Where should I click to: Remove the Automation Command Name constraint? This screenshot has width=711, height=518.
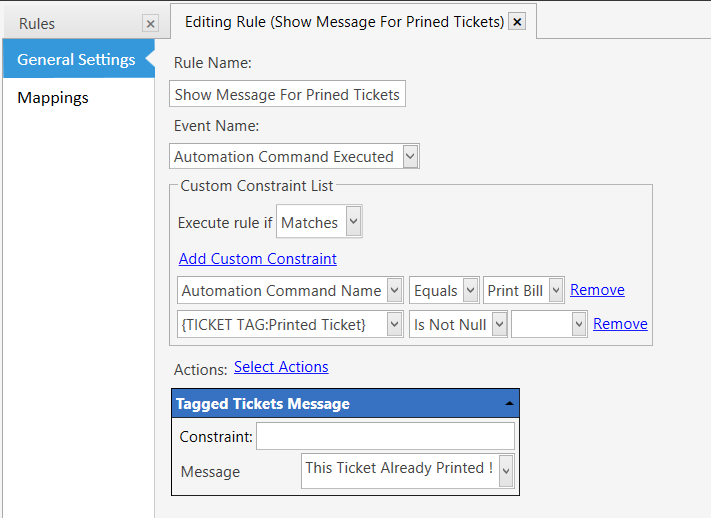coord(597,290)
